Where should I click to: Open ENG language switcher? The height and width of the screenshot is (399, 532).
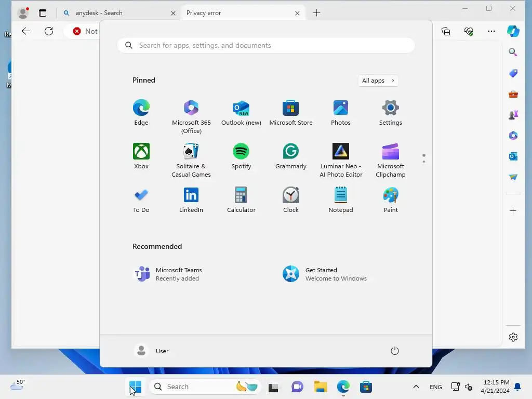(436, 387)
